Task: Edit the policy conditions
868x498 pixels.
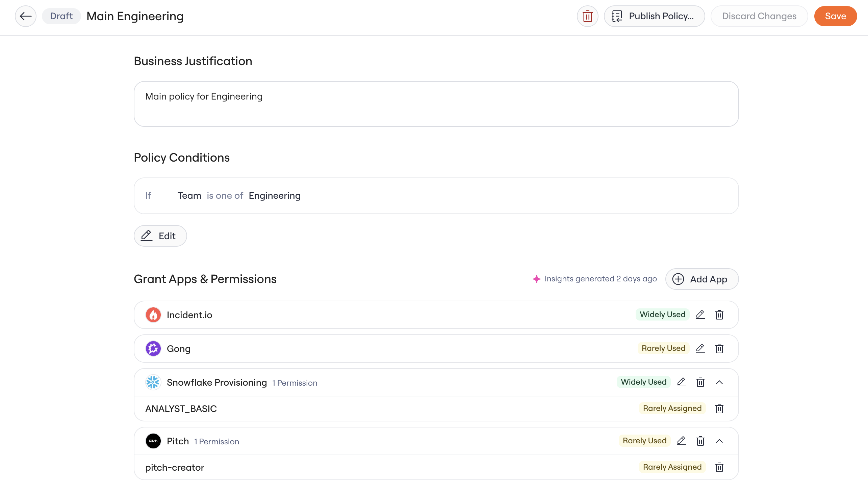Action: pyautogui.click(x=160, y=236)
